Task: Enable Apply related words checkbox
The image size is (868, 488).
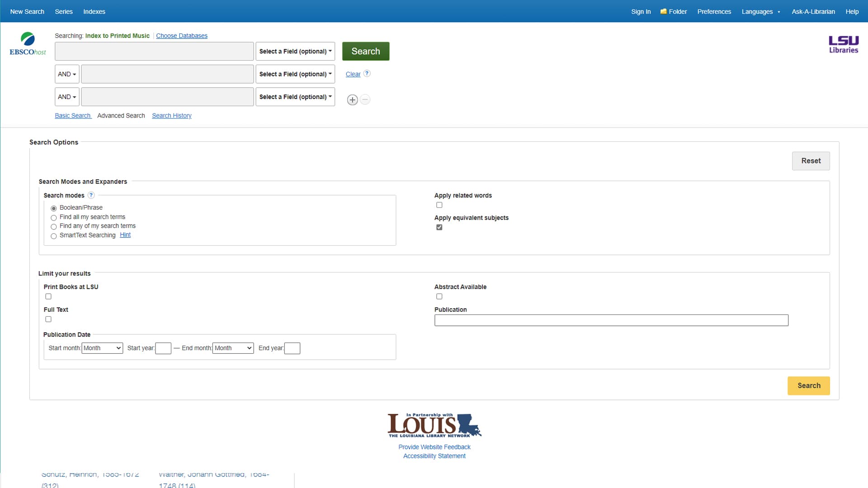Action: point(439,205)
